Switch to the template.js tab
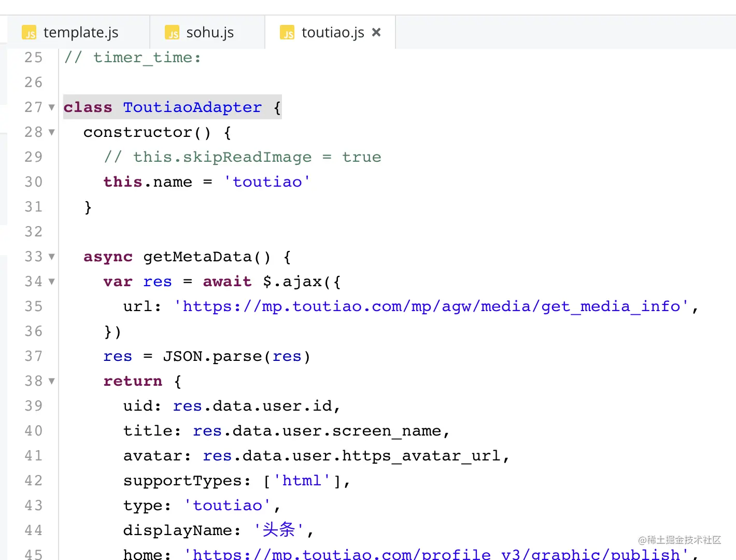Screen dimensions: 736x560 pos(79,32)
